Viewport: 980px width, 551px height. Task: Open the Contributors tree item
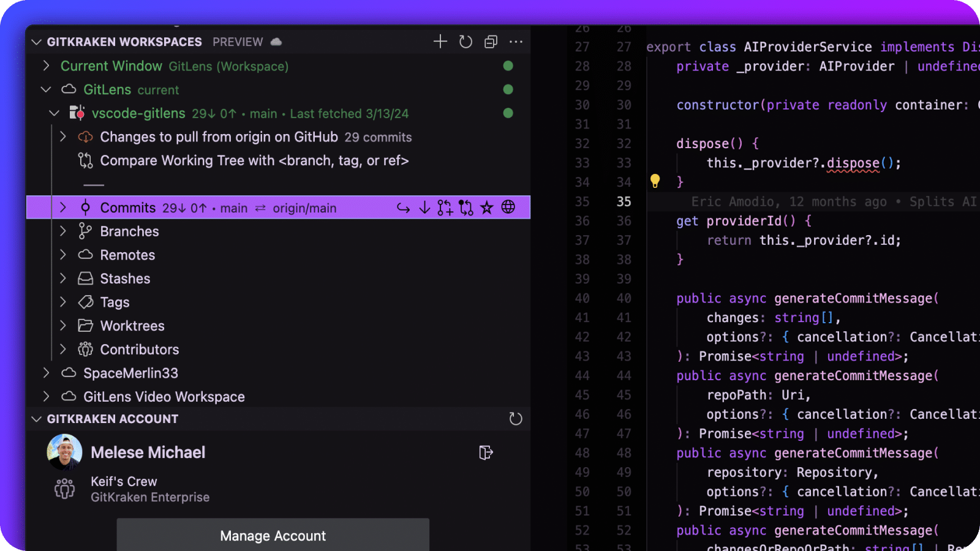coord(139,349)
